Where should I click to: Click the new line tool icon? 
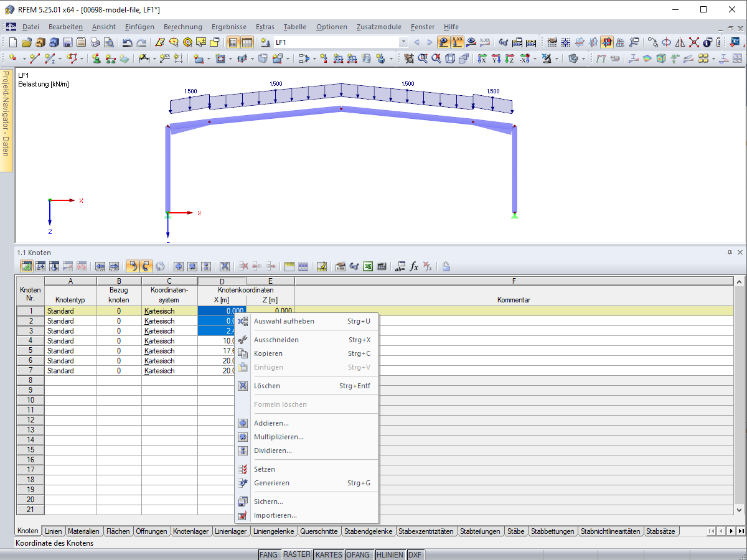pyautogui.click(x=35, y=58)
